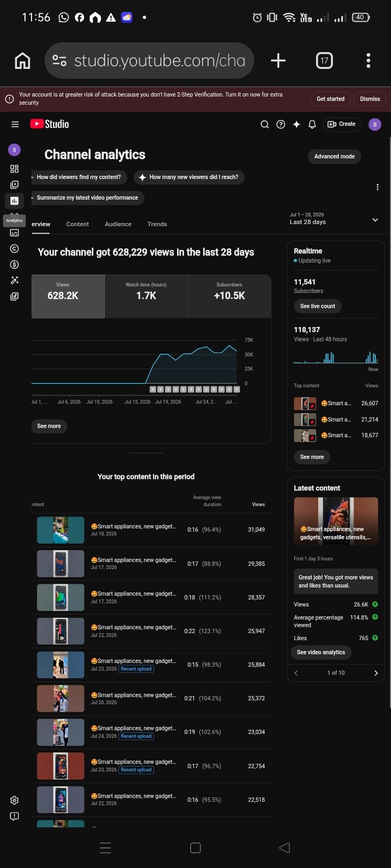The width and height of the screenshot is (391, 868).
Task: Open the account avatar in the header
Action: click(375, 124)
